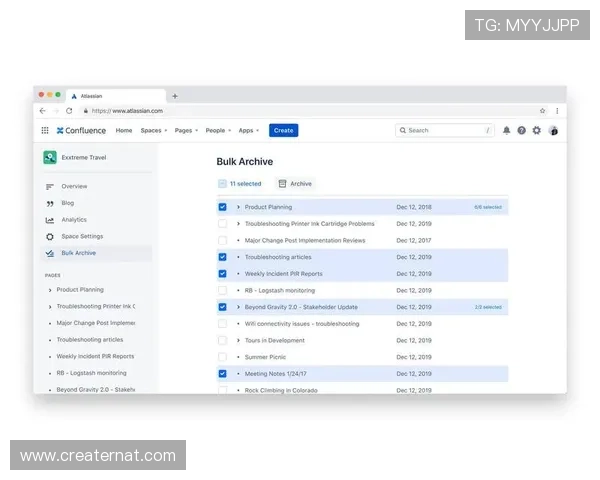Open a new browser tab

pyautogui.click(x=175, y=96)
